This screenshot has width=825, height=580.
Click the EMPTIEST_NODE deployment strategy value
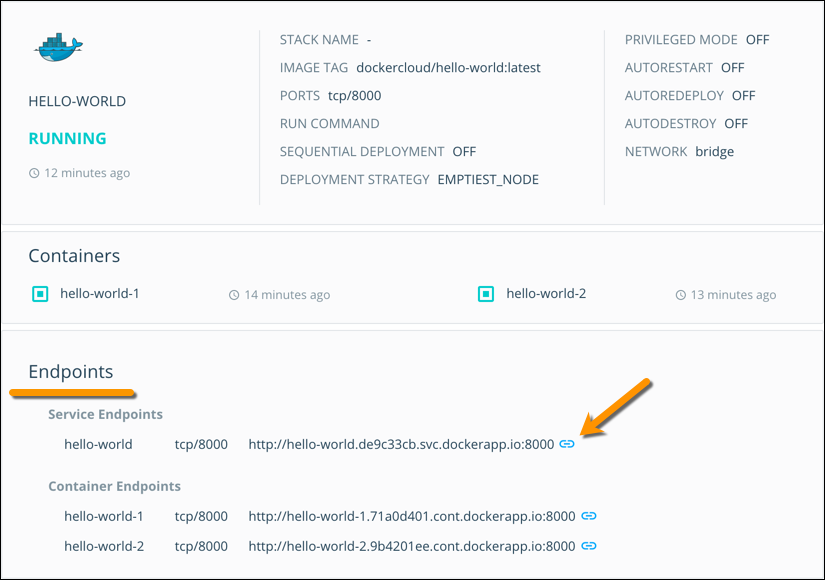click(488, 180)
